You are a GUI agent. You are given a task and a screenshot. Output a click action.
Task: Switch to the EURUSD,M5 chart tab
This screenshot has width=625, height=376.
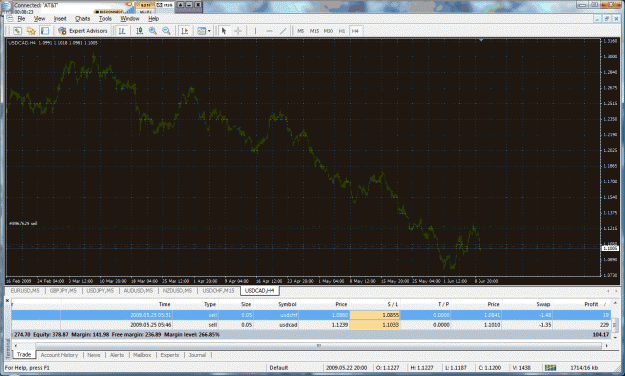(x=25, y=291)
